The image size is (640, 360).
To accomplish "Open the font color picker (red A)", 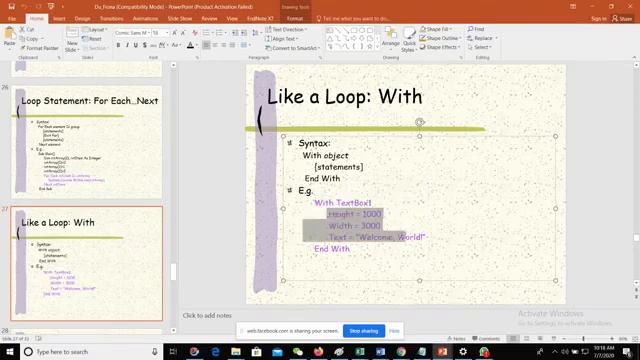I will coord(190,45).
